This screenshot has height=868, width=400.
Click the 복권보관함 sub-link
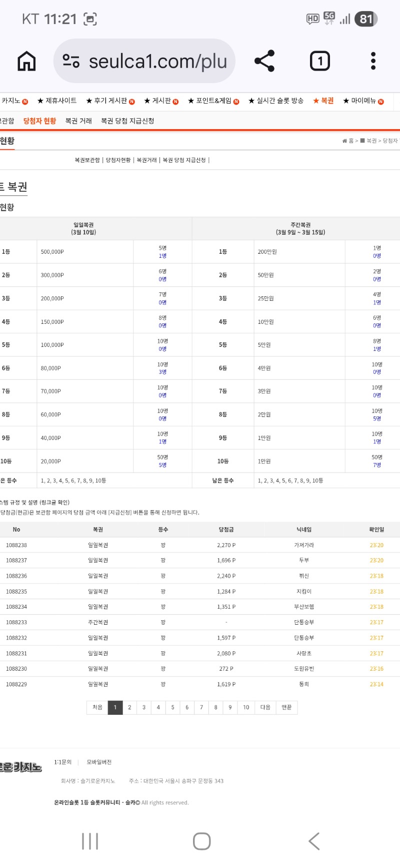click(87, 160)
